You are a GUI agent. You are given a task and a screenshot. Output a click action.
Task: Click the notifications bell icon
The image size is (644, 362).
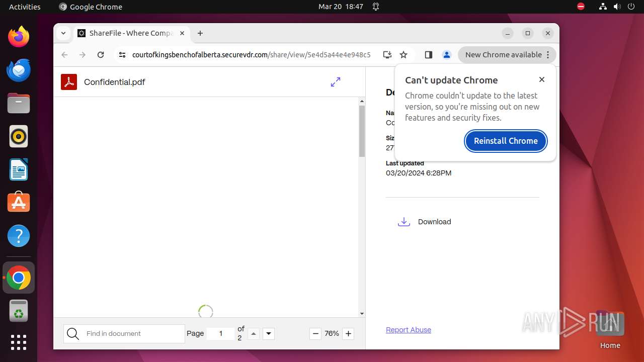coord(376,7)
